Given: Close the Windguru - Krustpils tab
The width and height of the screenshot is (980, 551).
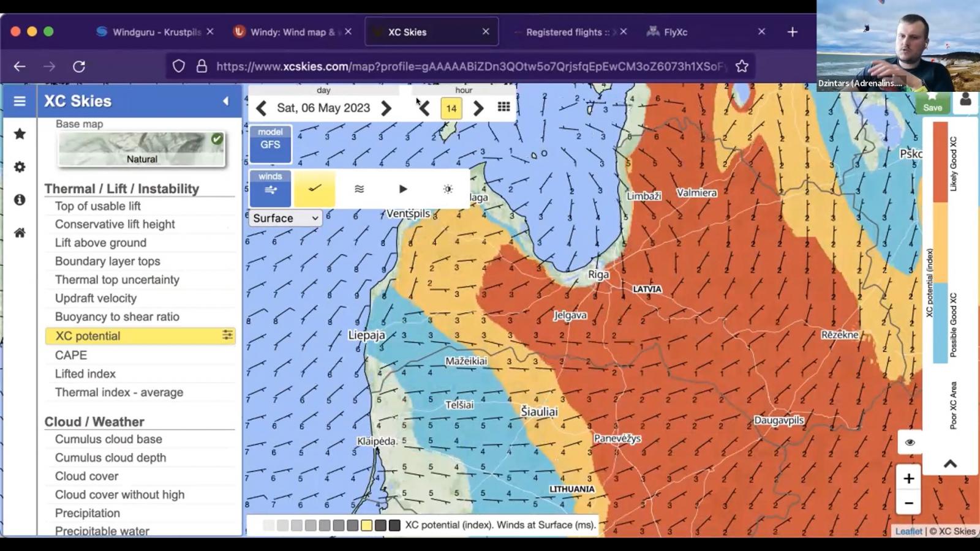Looking at the screenshot, I should click(210, 31).
